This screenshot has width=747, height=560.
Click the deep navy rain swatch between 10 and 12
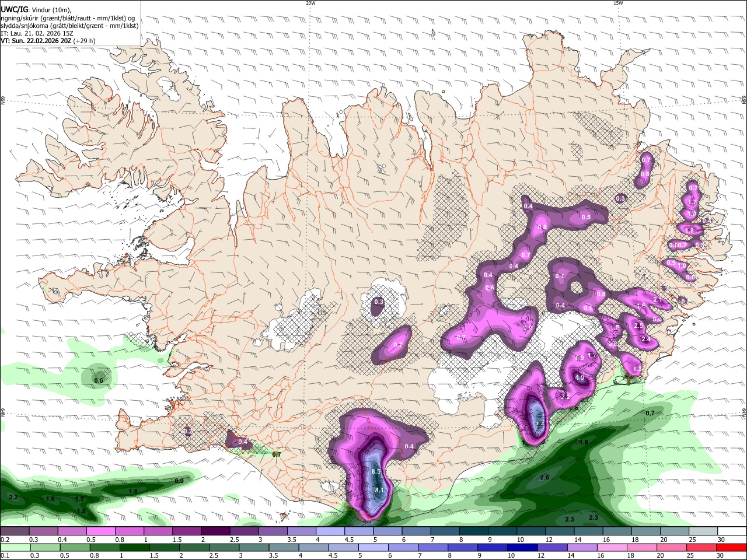pos(522,548)
